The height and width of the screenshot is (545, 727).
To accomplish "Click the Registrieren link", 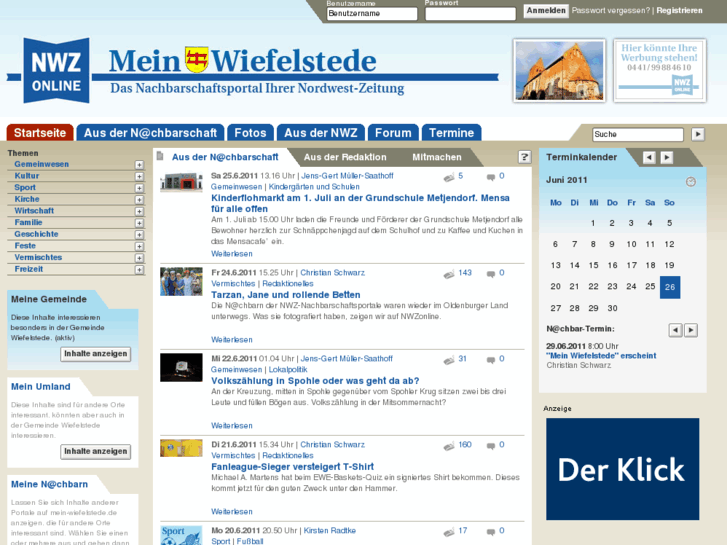I will 679,10.
